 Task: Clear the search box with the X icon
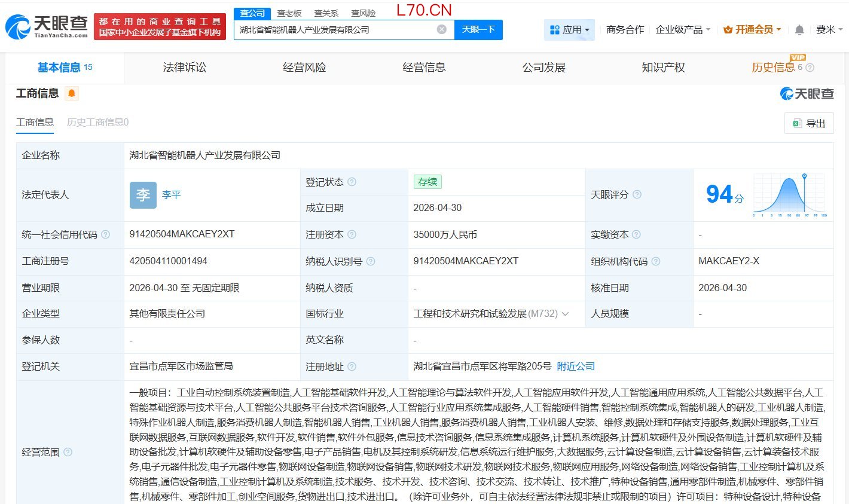tap(441, 29)
